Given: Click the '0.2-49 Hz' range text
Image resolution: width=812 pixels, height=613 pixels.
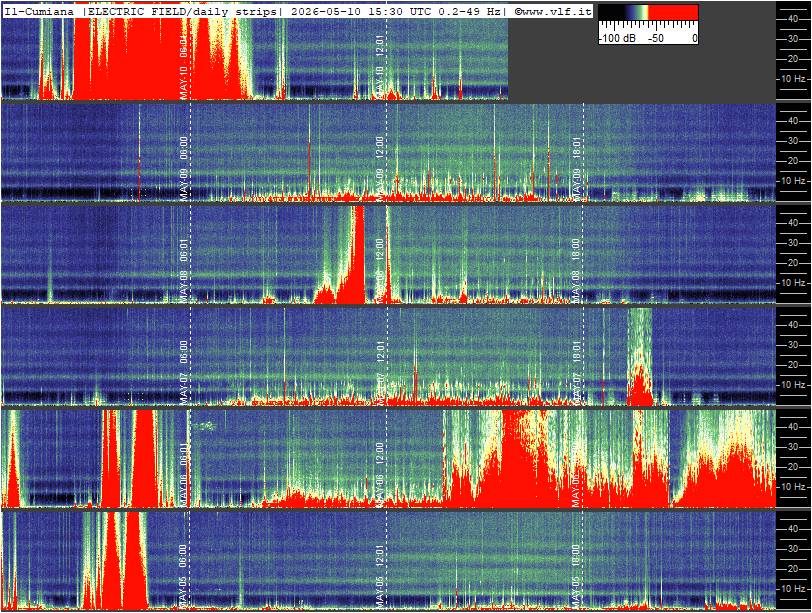Looking at the screenshot, I should 469,11.
